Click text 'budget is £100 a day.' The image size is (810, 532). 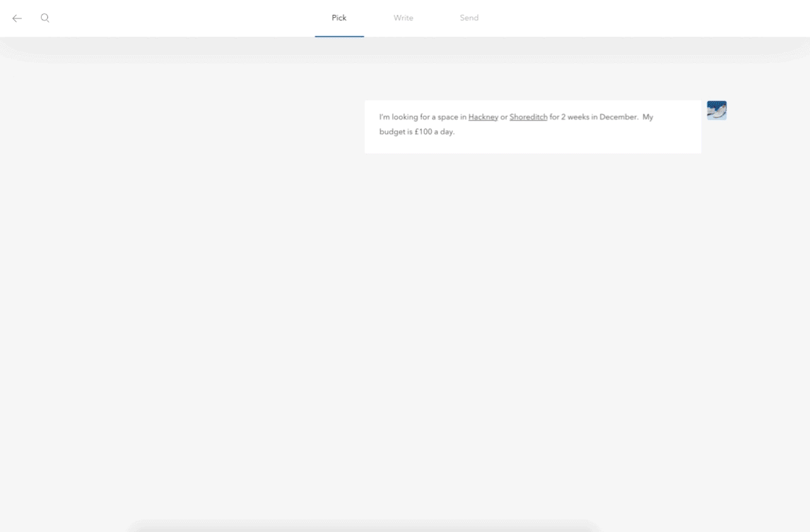coord(417,131)
